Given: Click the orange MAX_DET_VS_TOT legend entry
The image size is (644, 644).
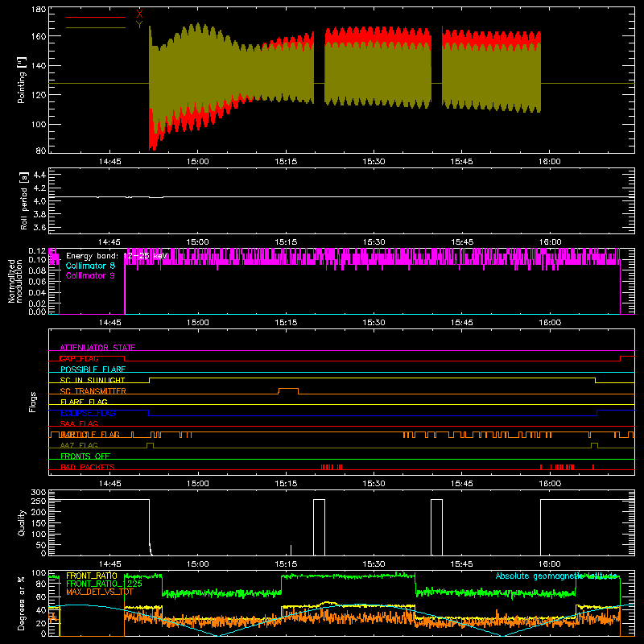Looking at the screenshot, I should click(100, 592).
